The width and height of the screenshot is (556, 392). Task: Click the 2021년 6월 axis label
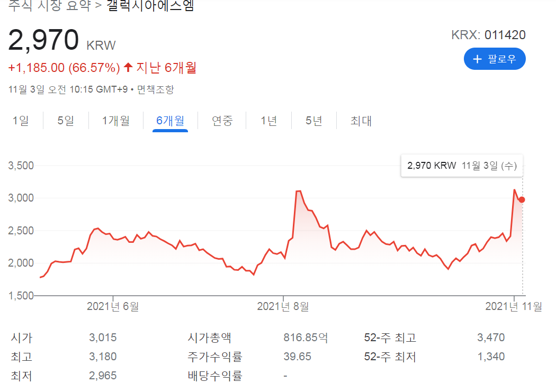coord(113,306)
